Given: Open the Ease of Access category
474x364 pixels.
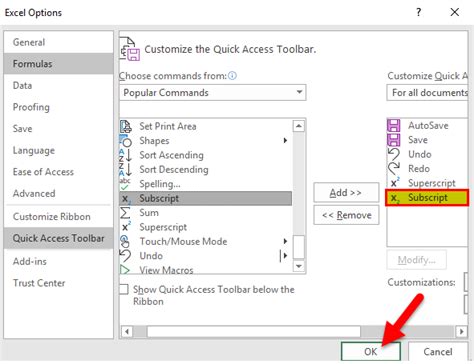Looking at the screenshot, I should (x=58, y=172).
